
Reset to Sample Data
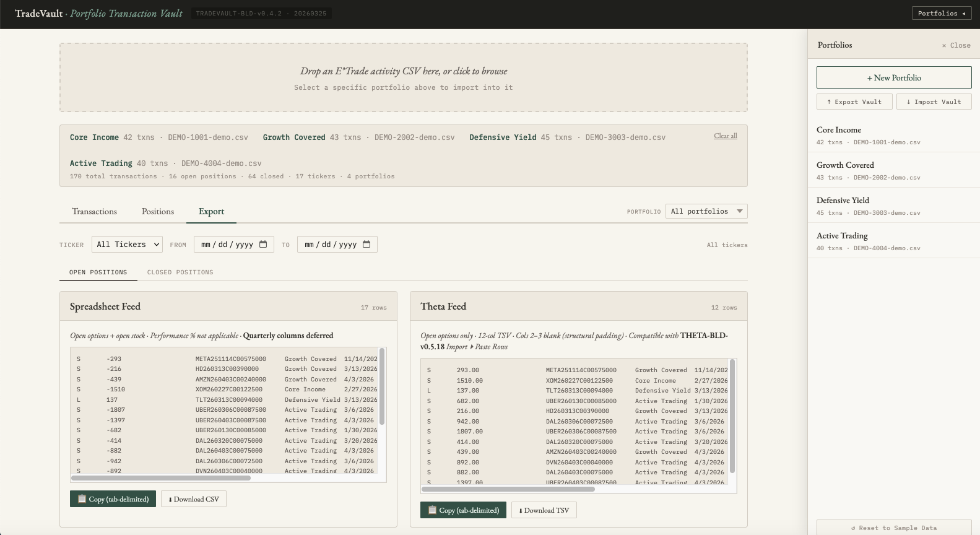(893, 528)
